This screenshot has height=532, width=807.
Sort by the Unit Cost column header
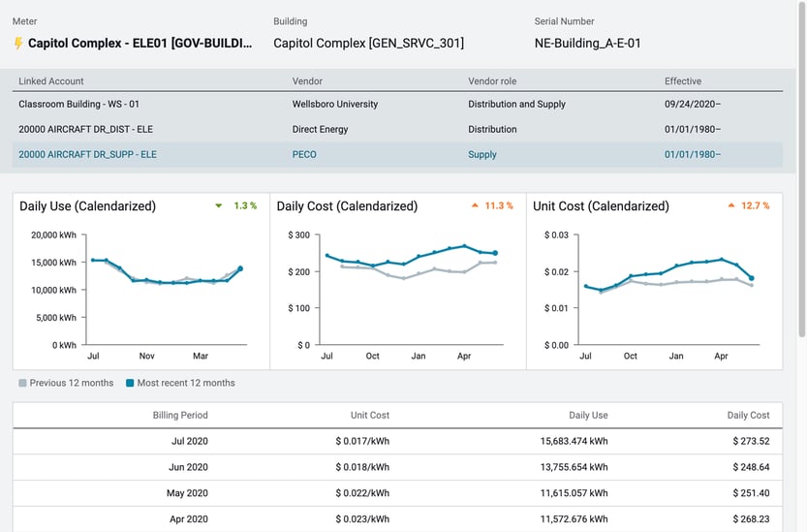coord(369,415)
